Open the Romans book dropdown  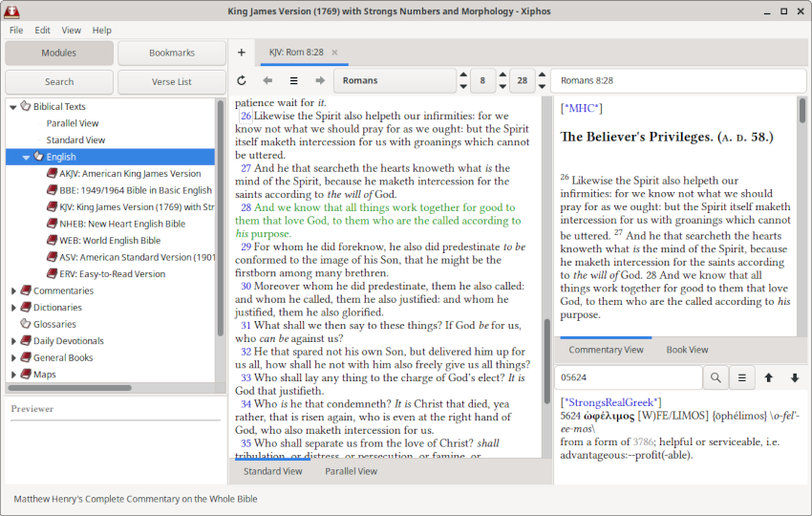pyautogui.click(x=395, y=80)
